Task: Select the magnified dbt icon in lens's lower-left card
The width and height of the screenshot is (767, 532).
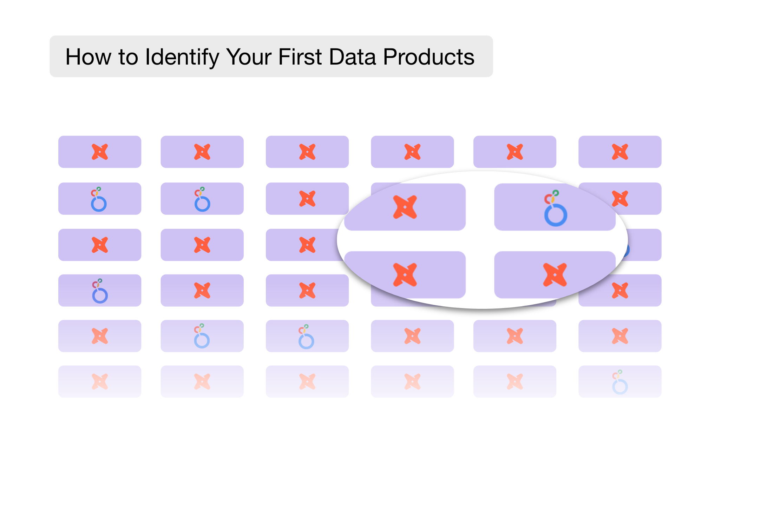Action: click(x=405, y=275)
